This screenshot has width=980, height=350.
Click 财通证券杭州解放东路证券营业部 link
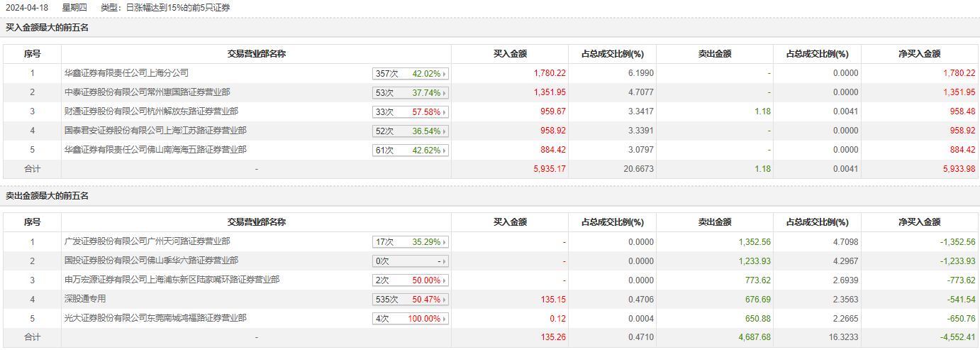(151, 111)
